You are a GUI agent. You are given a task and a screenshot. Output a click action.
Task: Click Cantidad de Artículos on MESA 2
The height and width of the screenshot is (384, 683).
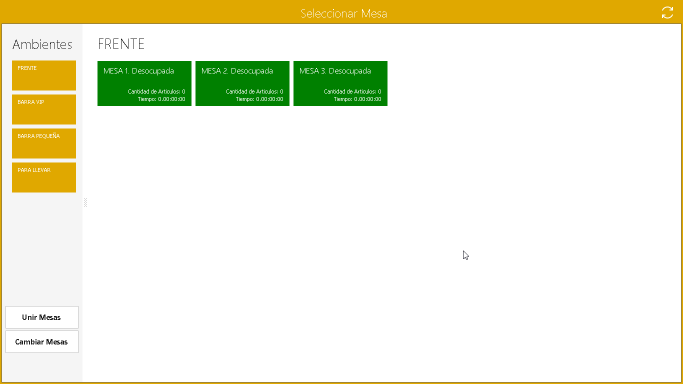click(x=254, y=91)
